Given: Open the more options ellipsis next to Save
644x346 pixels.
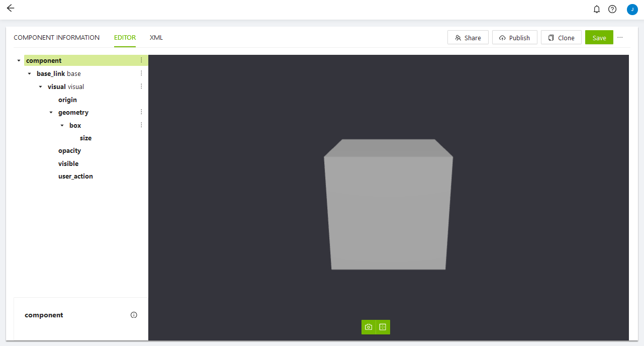Looking at the screenshot, I should (x=620, y=38).
